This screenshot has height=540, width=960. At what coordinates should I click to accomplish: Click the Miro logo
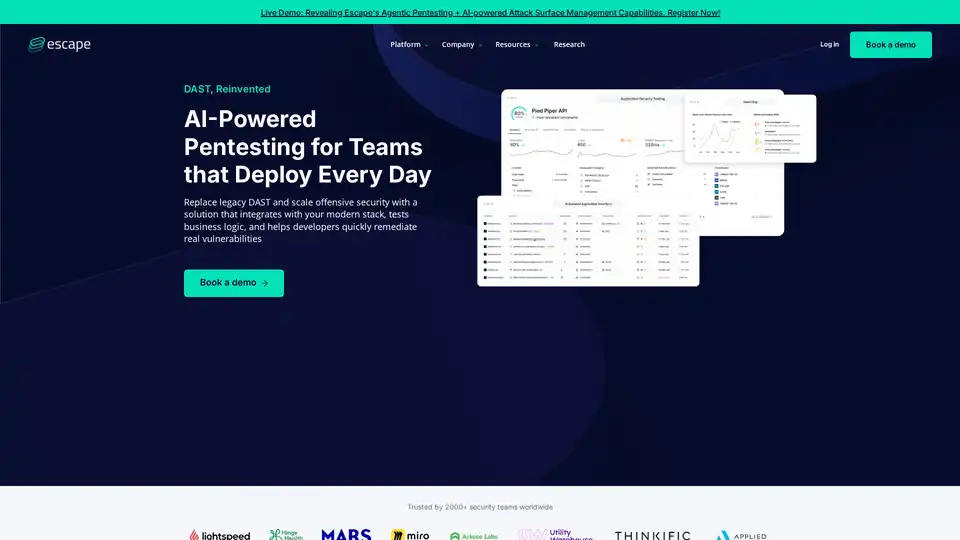[410, 535]
